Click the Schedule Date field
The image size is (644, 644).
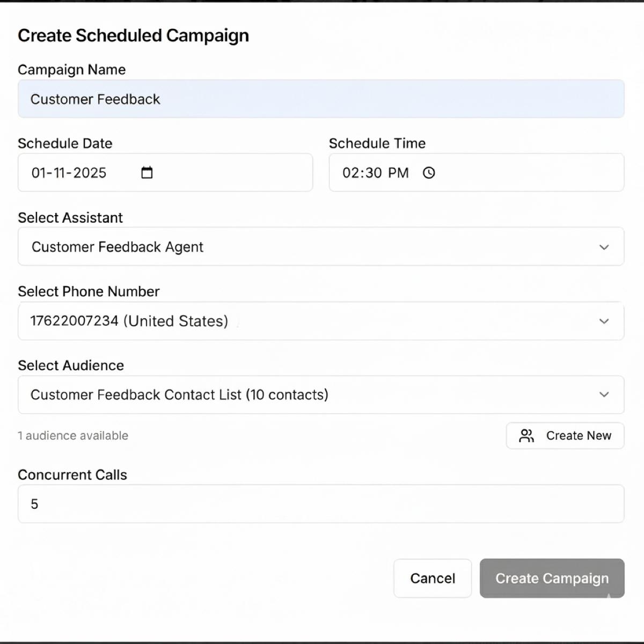[x=80, y=173]
